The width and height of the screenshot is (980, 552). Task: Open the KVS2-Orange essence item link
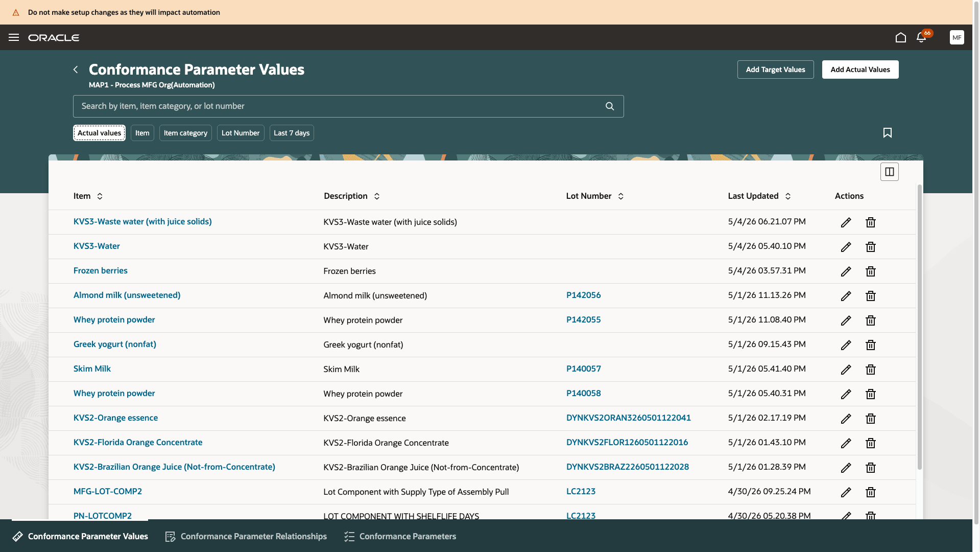click(x=115, y=418)
